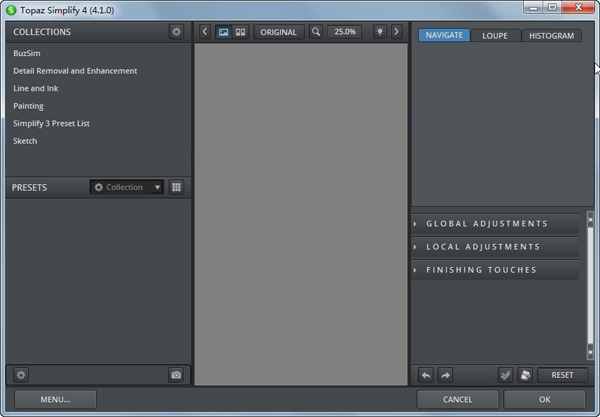Screen dimensions: 600x417
Task: Select Detail Removal and Enhancement collection
Action: click(x=75, y=71)
